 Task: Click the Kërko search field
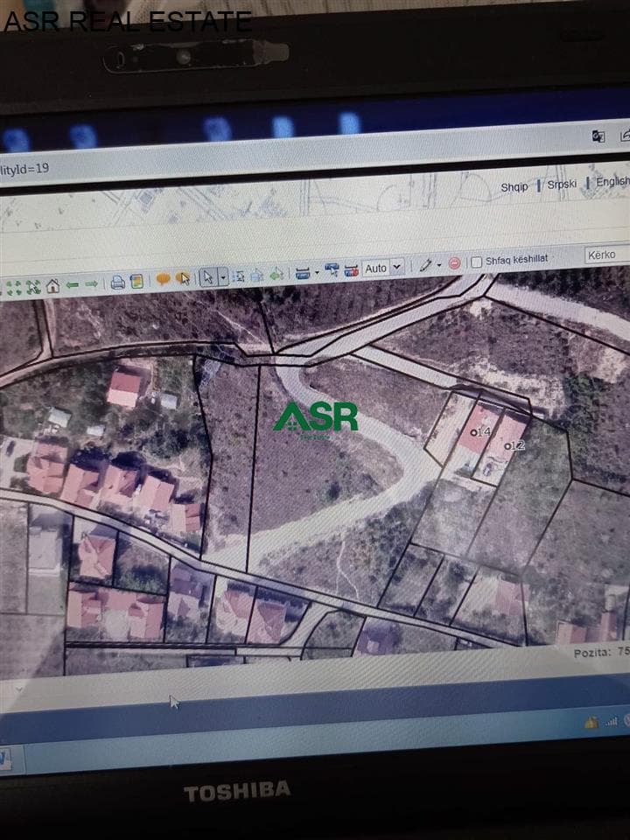[x=607, y=255]
